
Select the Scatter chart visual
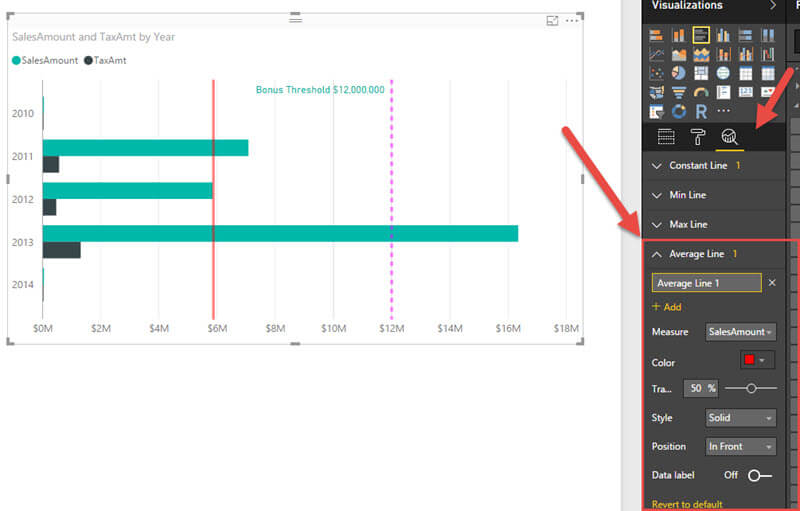(x=656, y=73)
